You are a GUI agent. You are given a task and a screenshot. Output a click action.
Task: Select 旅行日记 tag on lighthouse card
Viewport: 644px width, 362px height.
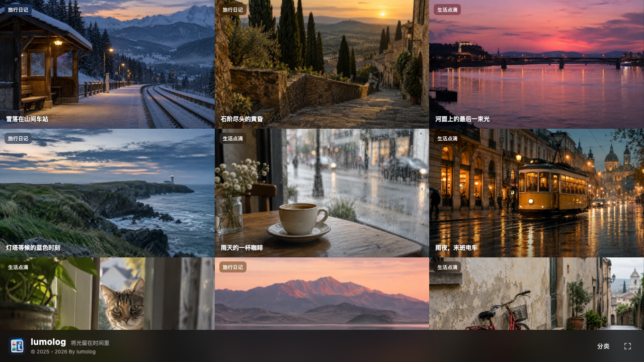coord(18,138)
